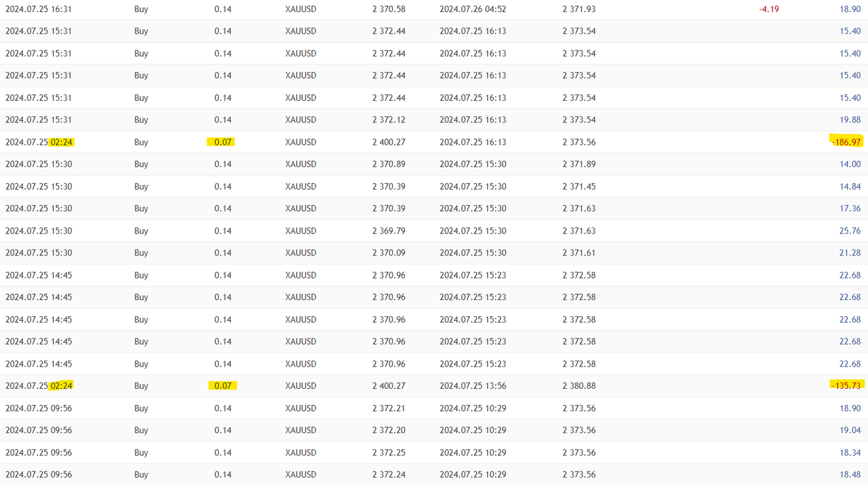Click open price 2 370.58
This screenshot has width=868, height=485.
tap(389, 9)
